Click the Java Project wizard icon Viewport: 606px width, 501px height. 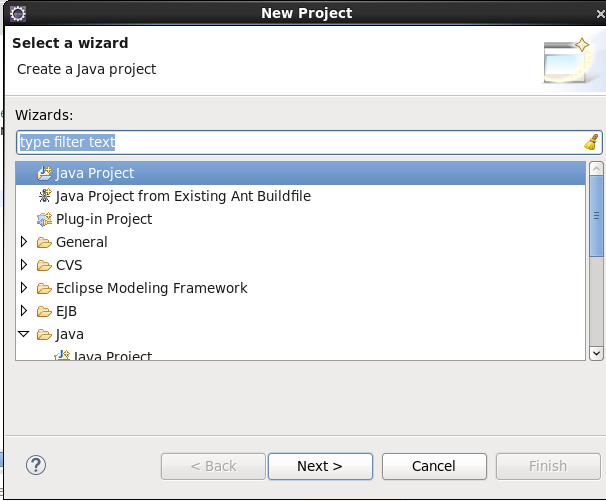pos(44,173)
